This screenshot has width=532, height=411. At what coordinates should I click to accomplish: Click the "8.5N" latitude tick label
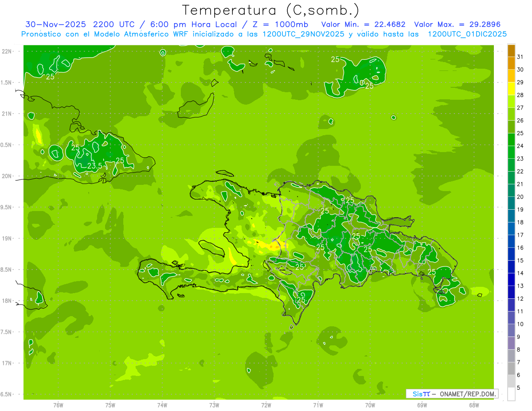pos(6,270)
